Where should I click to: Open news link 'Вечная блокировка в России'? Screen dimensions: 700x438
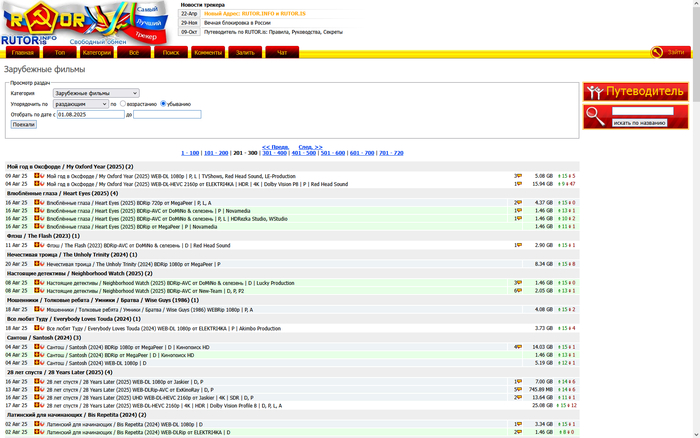pos(237,23)
